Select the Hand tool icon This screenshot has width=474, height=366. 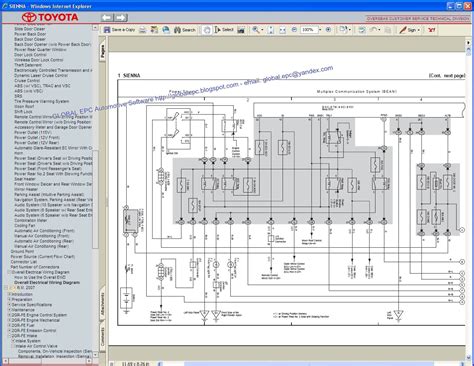coord(207,30)
